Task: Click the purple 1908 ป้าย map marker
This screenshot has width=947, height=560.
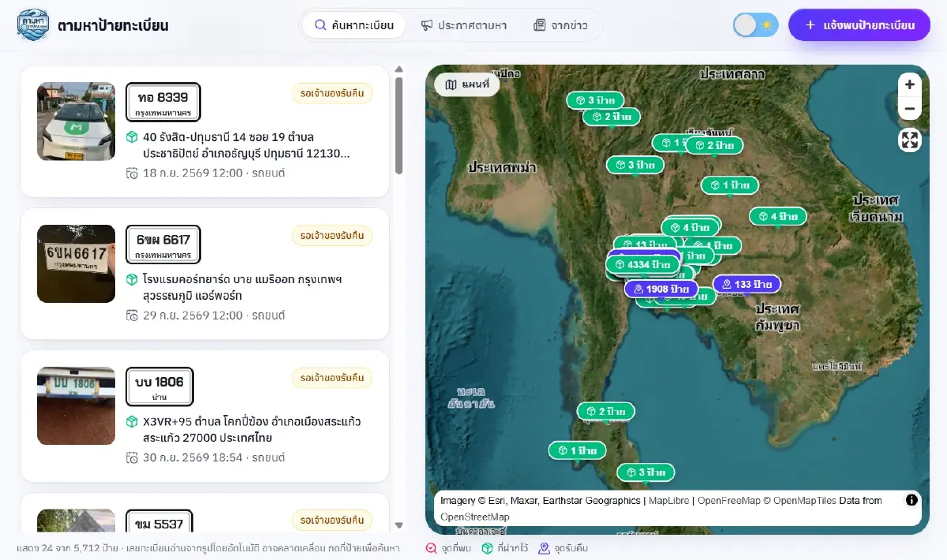Action: 661,289
